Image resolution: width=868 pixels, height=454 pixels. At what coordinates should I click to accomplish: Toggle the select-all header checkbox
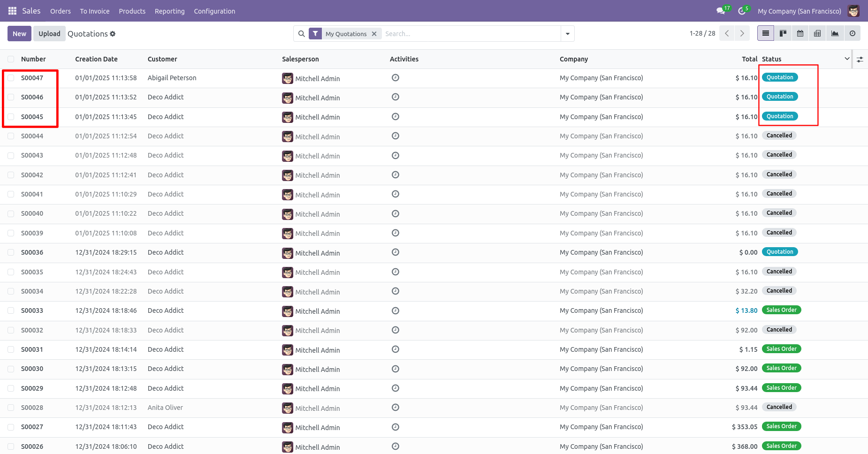click(x=11, y=59)
